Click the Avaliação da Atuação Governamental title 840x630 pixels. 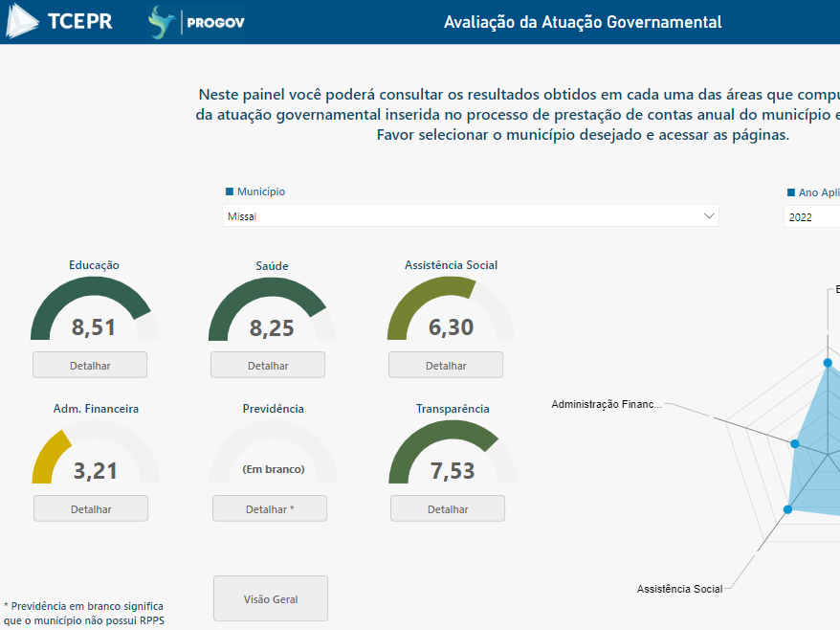583,22
